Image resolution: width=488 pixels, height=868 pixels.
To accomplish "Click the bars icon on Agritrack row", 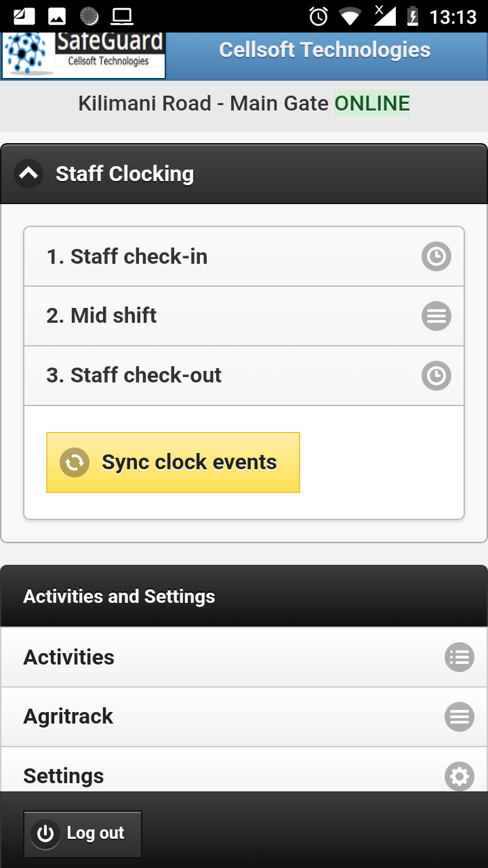I will tap(459, 717).
